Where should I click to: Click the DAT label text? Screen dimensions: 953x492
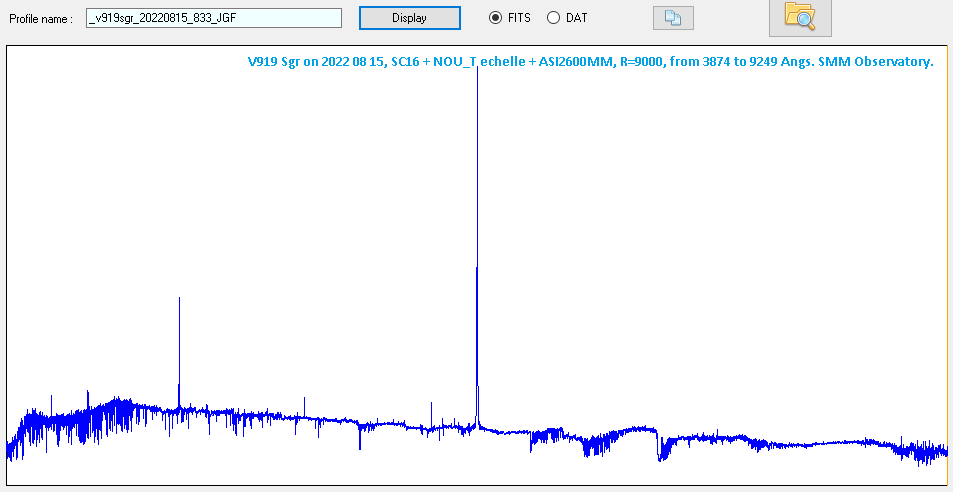[x=577, y=18]
